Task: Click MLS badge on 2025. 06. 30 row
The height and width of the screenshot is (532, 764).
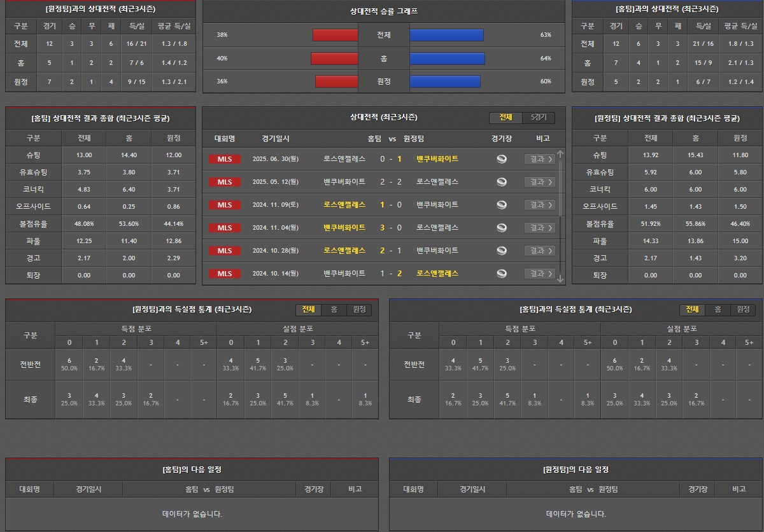Action: [225, 159]
